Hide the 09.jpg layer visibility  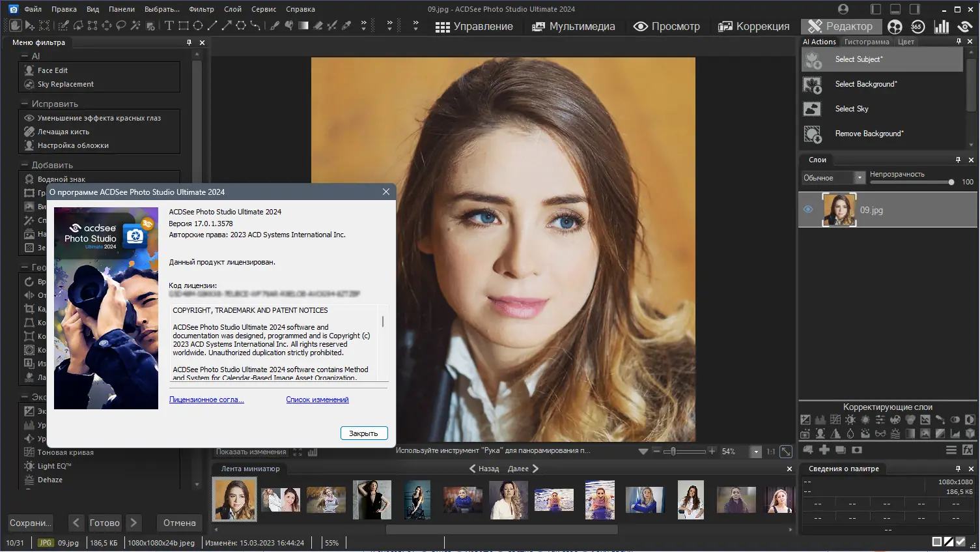coord(808,210)
